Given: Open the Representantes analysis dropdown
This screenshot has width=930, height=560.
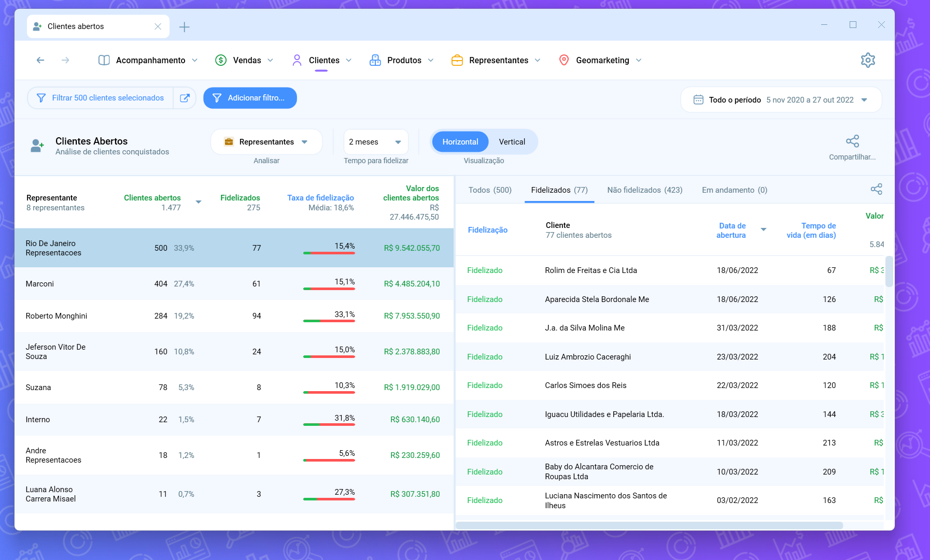Looking at the screenshot, I should pos(266,142).
